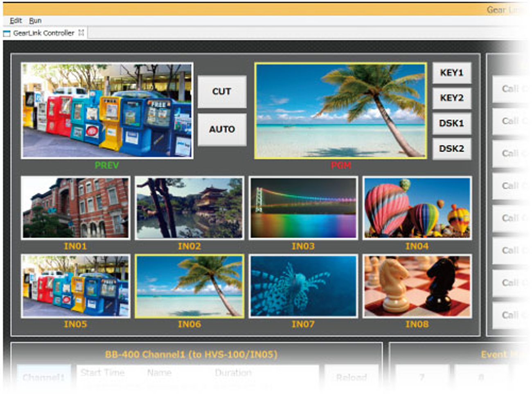This screenshot has width=532, height=394.
Task: Open the Edit menu
Action: click(x=16, y=20)
